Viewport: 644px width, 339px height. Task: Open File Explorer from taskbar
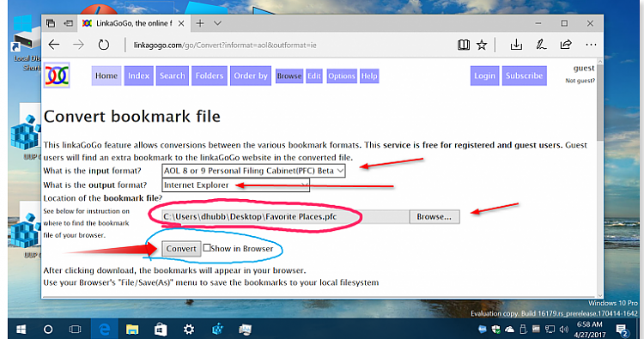(x=132, y=330)
